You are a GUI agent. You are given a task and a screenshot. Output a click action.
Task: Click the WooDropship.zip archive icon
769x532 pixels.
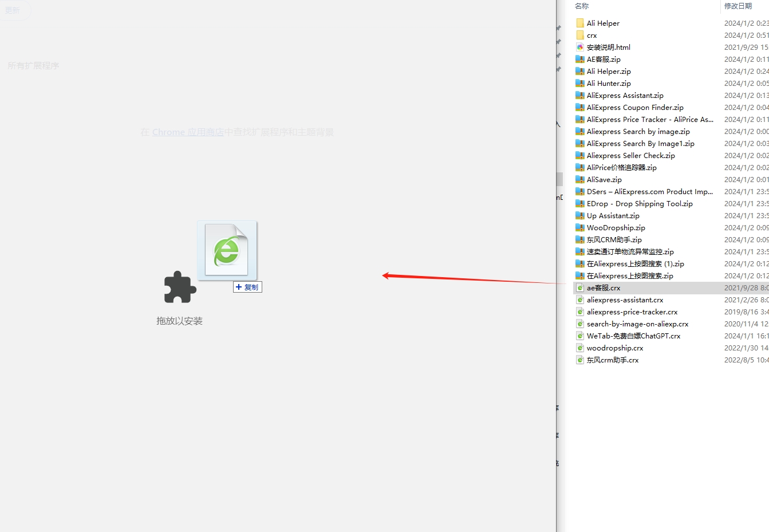[x=580, y=227]
